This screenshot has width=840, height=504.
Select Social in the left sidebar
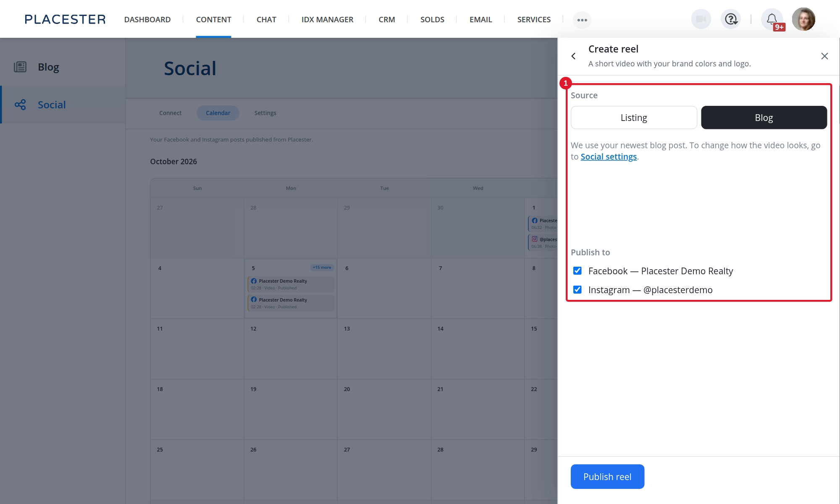pyautogui.click(x=63, y=105)
